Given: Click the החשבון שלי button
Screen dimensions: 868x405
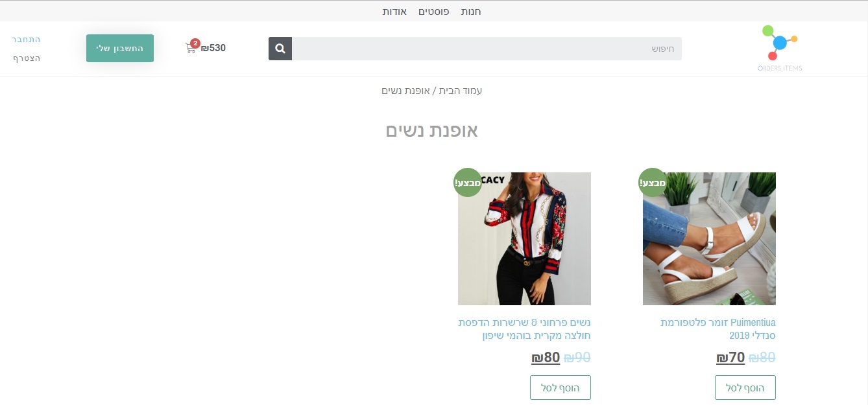Looking at the screenshot, I should [x=120, y=49].
